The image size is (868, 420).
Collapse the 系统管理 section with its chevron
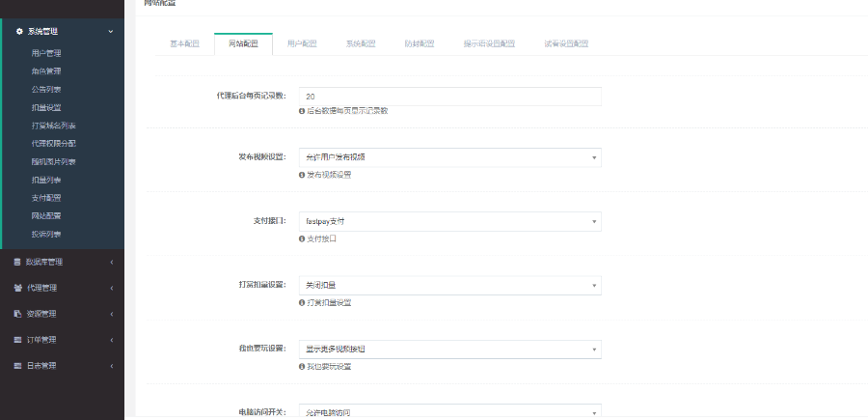click(x=110, y=32)
